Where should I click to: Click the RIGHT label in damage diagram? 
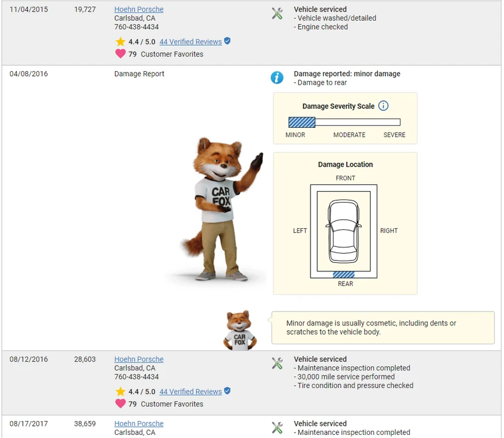coord(389,231)
